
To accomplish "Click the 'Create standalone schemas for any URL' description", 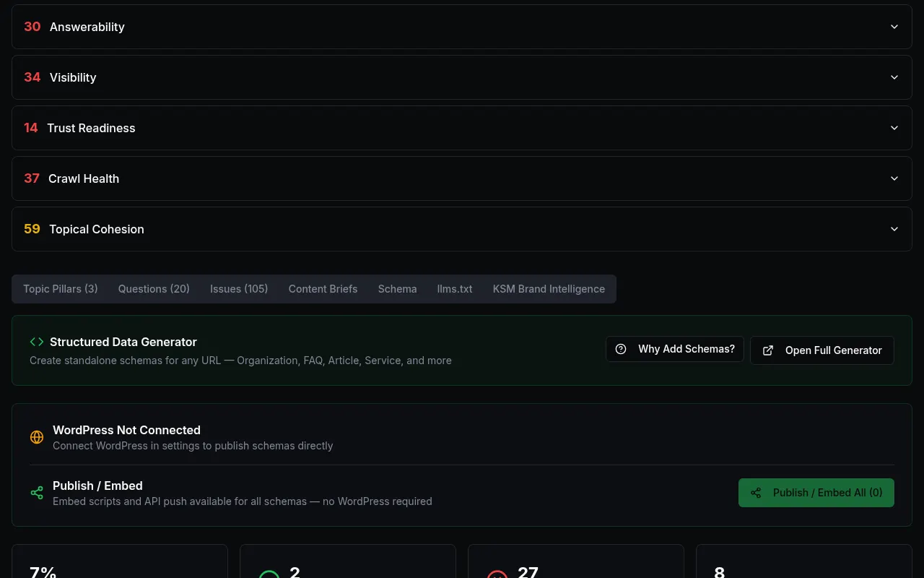I will coord(240,361).
